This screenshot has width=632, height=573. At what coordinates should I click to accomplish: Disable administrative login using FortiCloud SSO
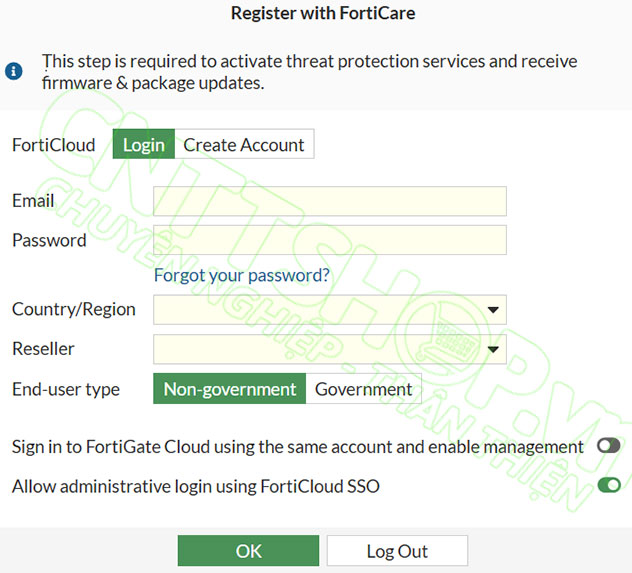click(x=609, y=485)
